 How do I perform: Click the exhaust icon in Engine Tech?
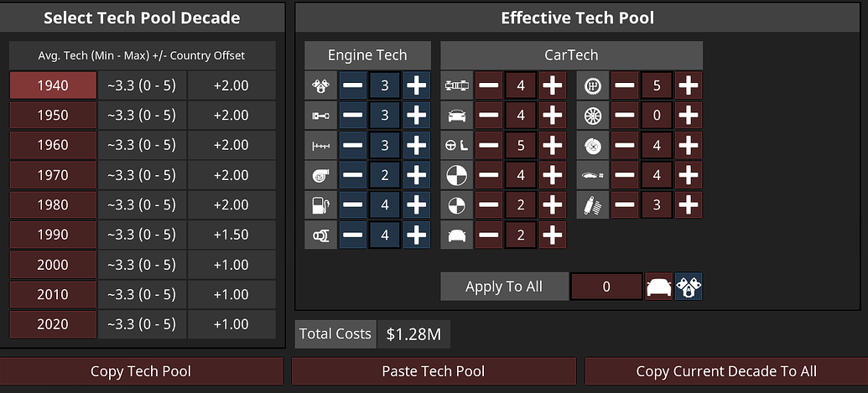[320, 235]
